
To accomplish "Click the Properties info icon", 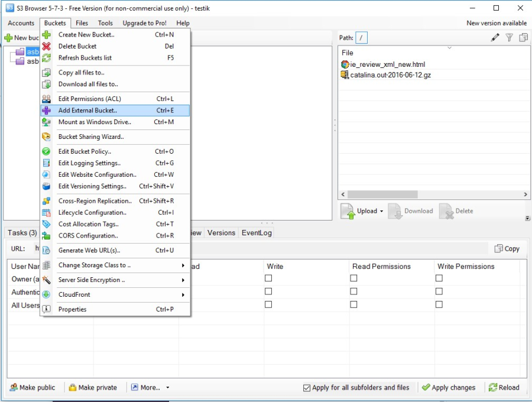I will [47, 309].
